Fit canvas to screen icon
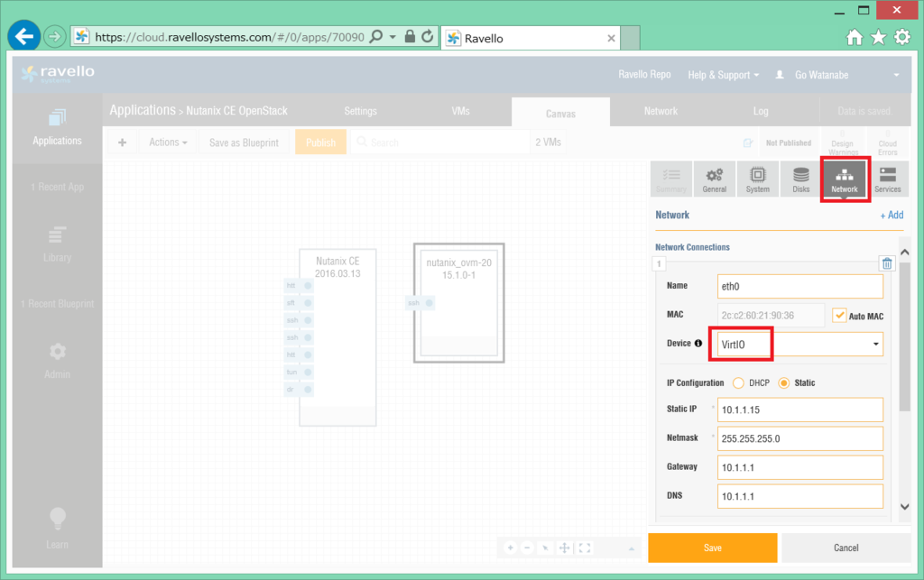The height and width of the screenshot is (580, 924). (x=585, y=548)
